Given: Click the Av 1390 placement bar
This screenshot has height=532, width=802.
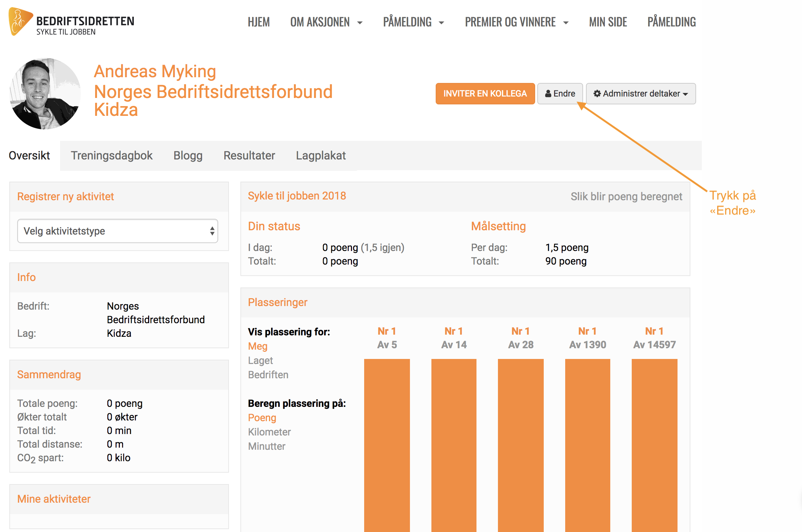Looking at the screenshot, I should [588, 445].
